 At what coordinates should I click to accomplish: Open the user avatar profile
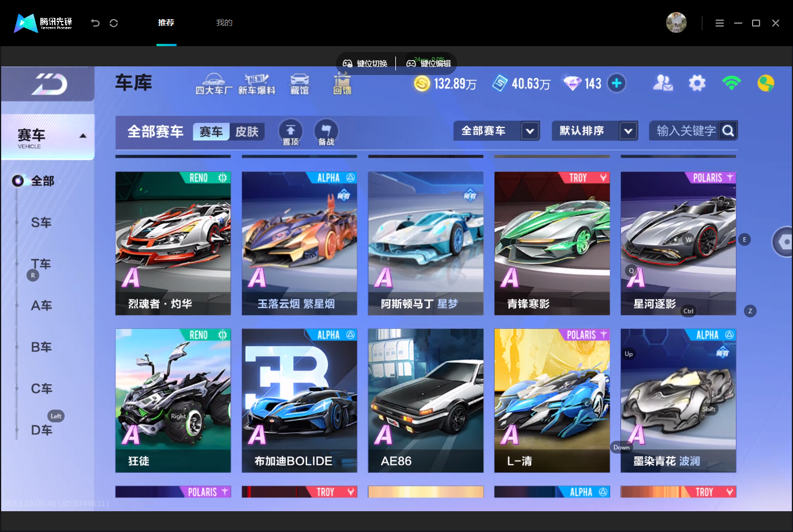pos(676,23)
